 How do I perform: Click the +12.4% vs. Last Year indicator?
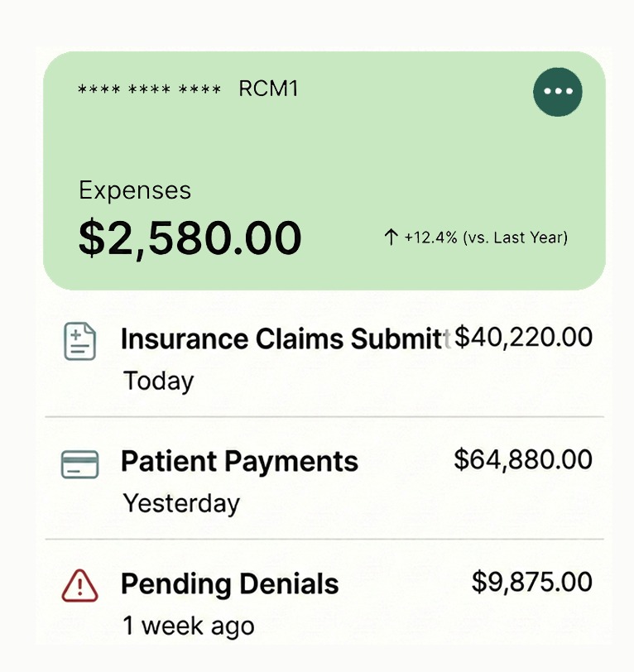(485, 238)
